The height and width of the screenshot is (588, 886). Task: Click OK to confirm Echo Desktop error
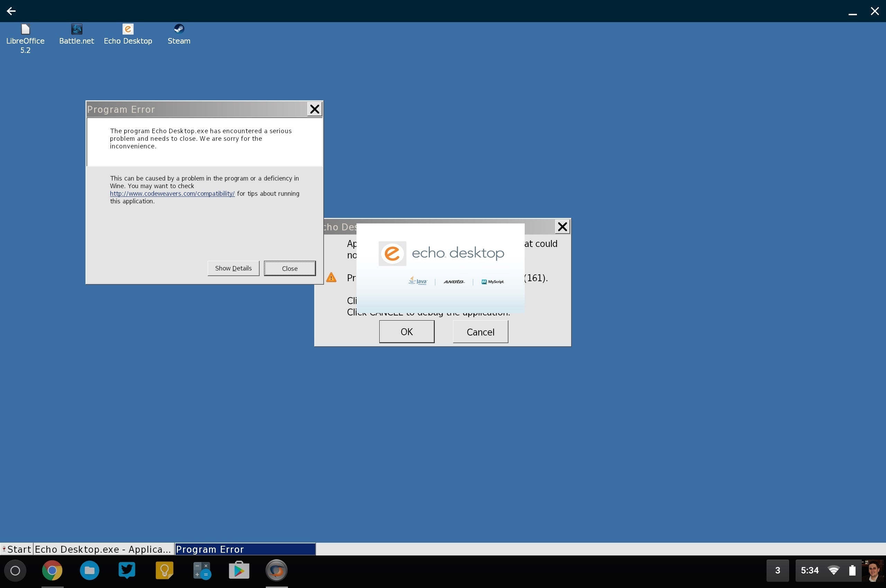[x=406, y=331]
